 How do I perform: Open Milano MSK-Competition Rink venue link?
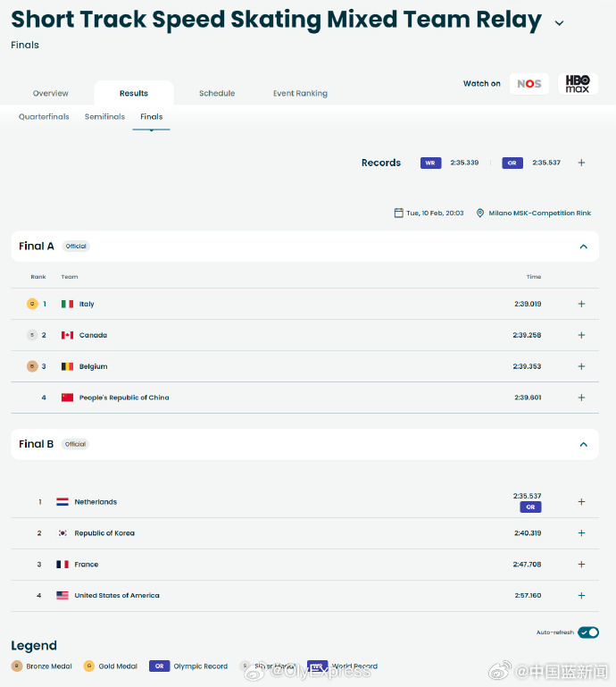click(x=539, y=213)
